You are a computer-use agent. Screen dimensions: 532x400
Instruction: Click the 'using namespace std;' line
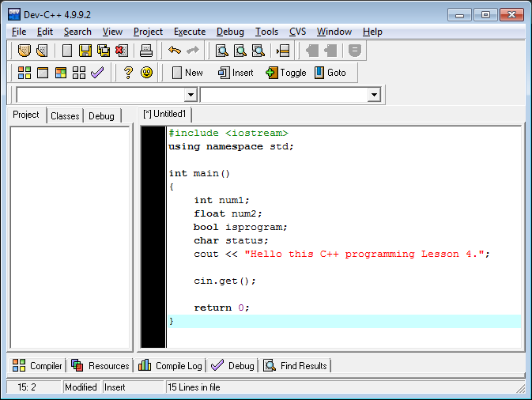231,146
